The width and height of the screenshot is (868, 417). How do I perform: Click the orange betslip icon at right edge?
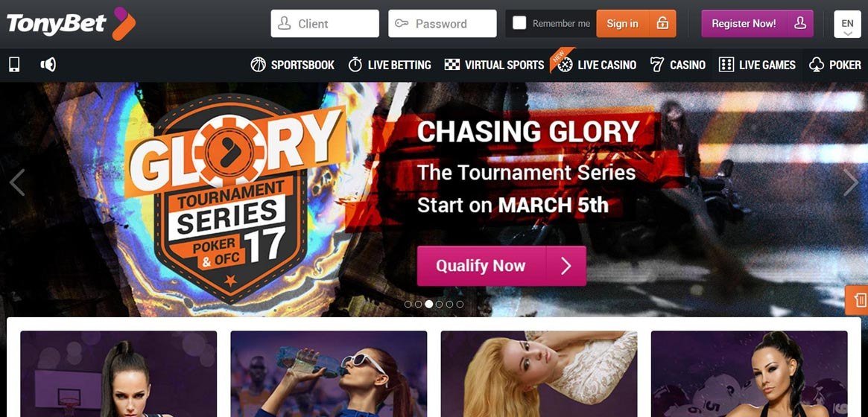(x=859, y=300)
